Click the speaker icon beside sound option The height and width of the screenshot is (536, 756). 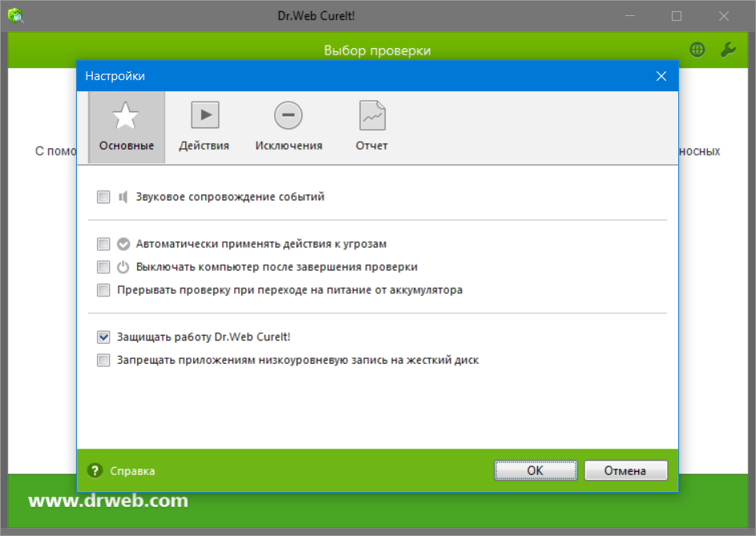click(x=123, y=196)
